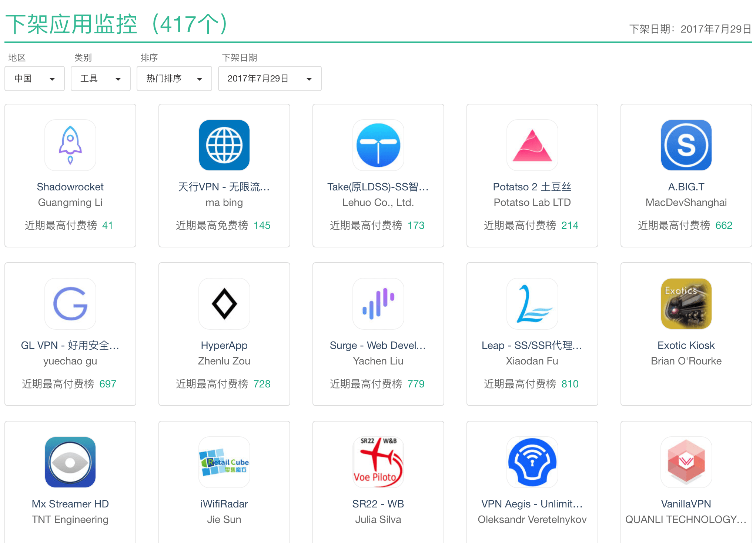Open the 天行VPN globe icon

point(224,145)
